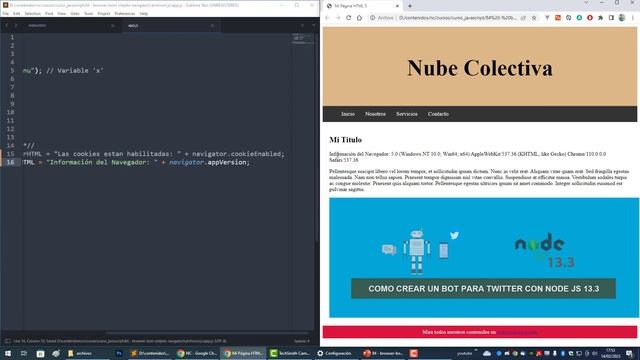640x360 pixels.
Task: Go forward with Sublime's right tab arrow
Action: [16, 25]
